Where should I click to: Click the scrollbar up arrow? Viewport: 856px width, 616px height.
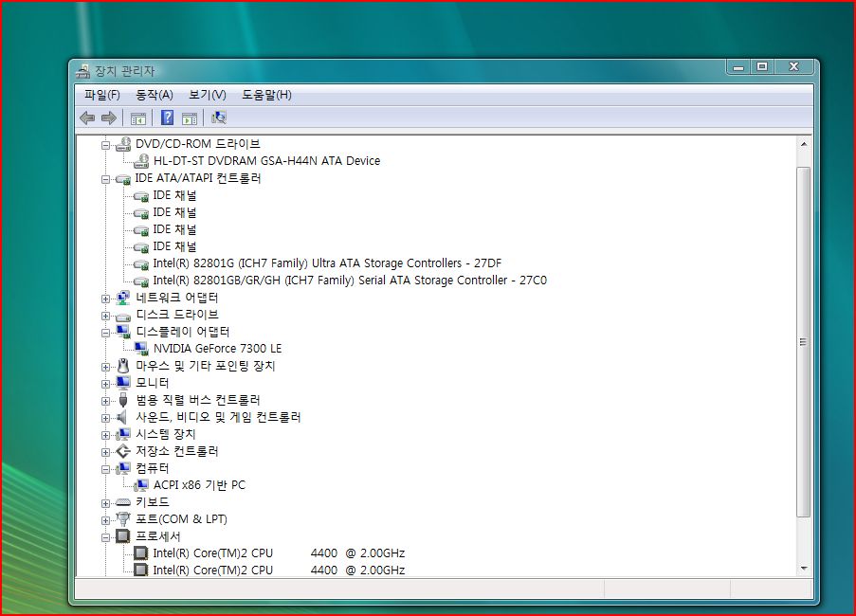pyautogui.click(x=804, y=144)
